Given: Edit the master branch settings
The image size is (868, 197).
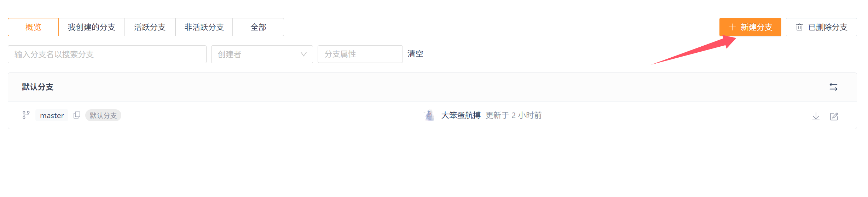Looking at the screenshot, I should point(834,116).
